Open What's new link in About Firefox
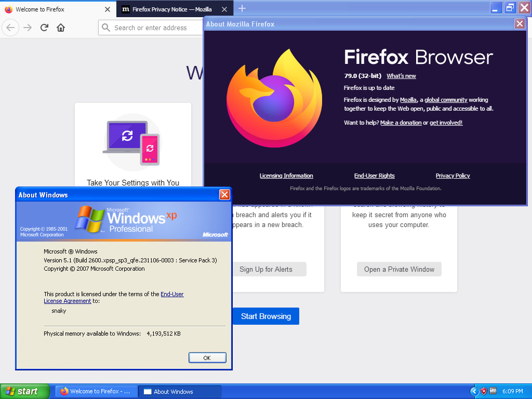532x399 pixels. [x=401, y=76]
